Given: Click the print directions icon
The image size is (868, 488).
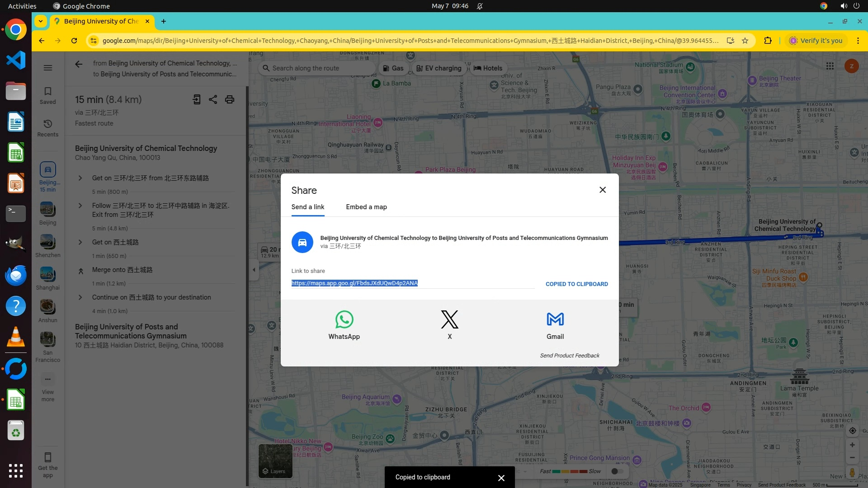Looking at the screenshot, I should [x=230, y=100].
